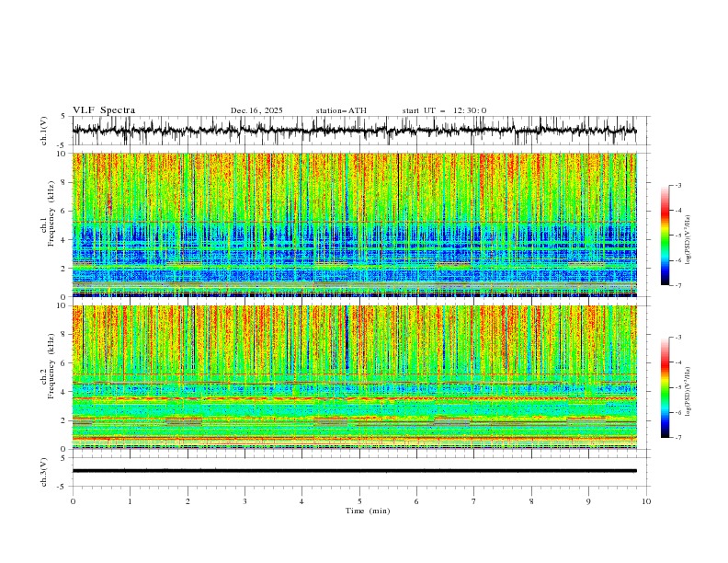Click the "5" volt tick on ch.1(V) axis

coord(63,117)
